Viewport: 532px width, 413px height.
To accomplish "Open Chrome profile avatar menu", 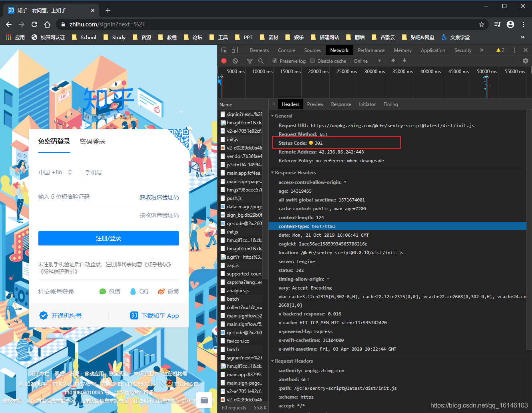I will coord(510,24).
